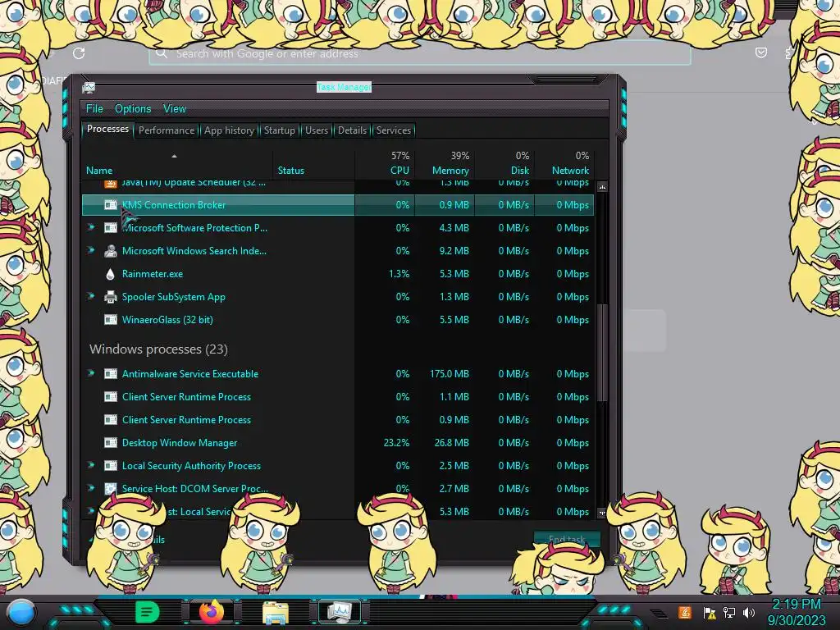Click the Rainmeter.exe droplet icon
This screenshot has width=840, height=630.
(x=111, y=274)
